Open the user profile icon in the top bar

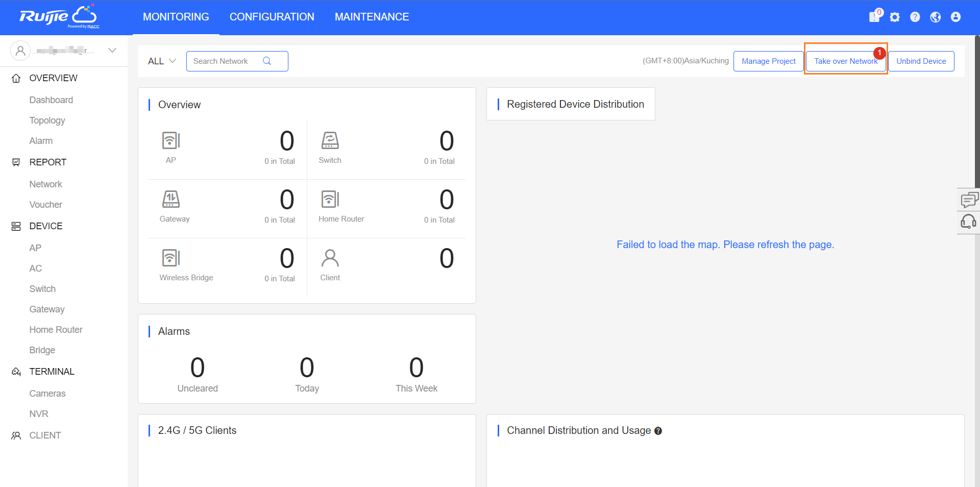pos(955,17)
